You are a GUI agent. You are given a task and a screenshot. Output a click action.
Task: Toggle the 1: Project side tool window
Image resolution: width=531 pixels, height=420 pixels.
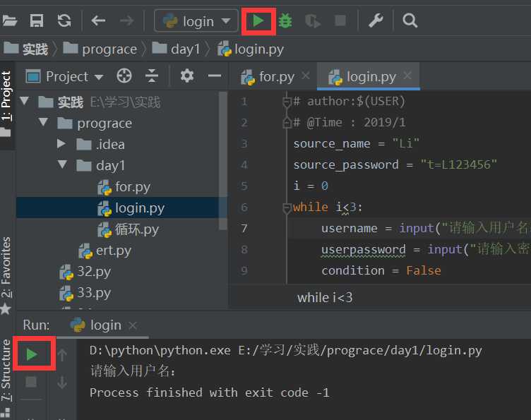point(6,103)
